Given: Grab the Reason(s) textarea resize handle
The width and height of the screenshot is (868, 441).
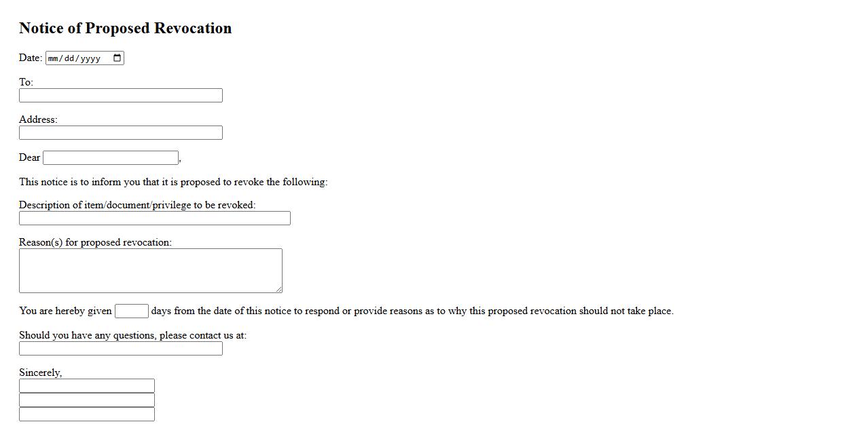Looking at the screenshot, I should pos(278,289).
